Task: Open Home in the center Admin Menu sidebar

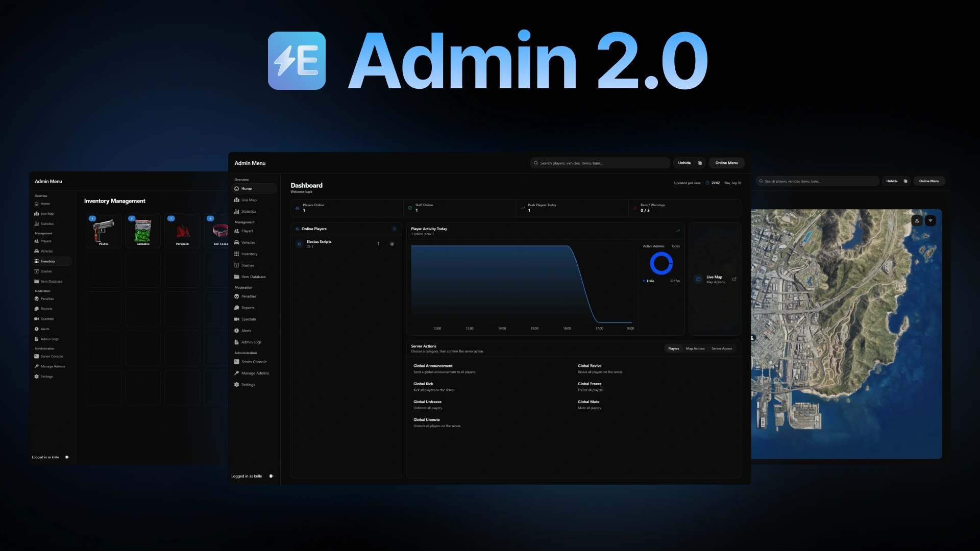Action: (254, 189)
